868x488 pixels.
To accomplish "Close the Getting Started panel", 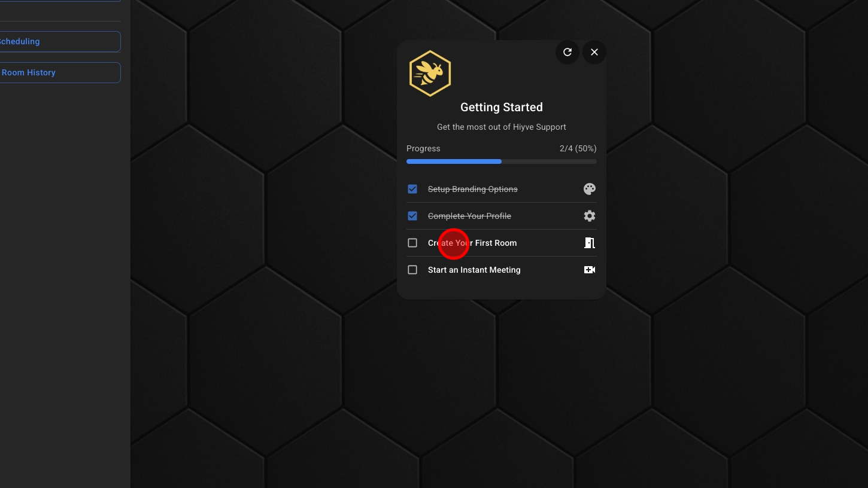I will pyautogui.click(x=594, y=52).
